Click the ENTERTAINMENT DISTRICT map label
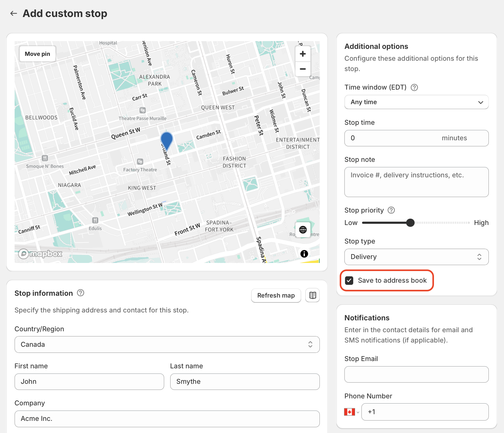 coord(298,143)
